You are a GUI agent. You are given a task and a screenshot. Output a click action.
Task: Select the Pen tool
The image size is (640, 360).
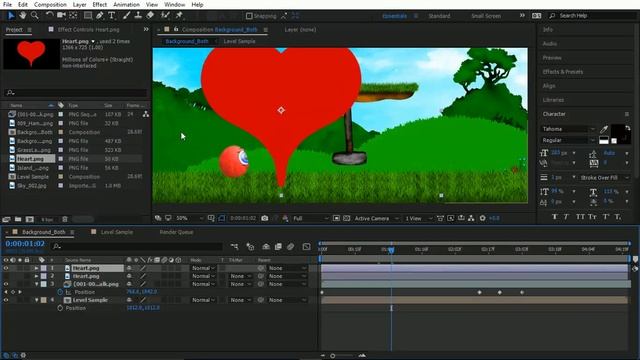point(100,16)
